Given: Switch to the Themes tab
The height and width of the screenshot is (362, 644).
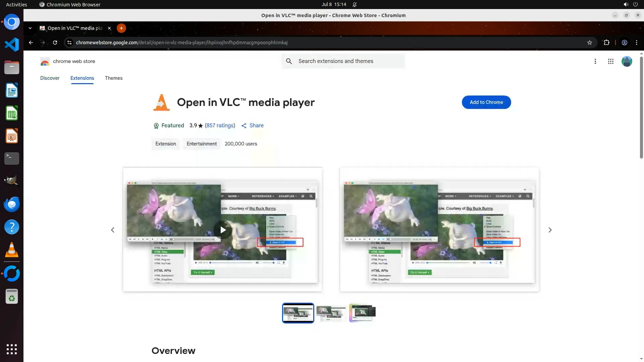Looking at the screenshot, I should [113, 78].
